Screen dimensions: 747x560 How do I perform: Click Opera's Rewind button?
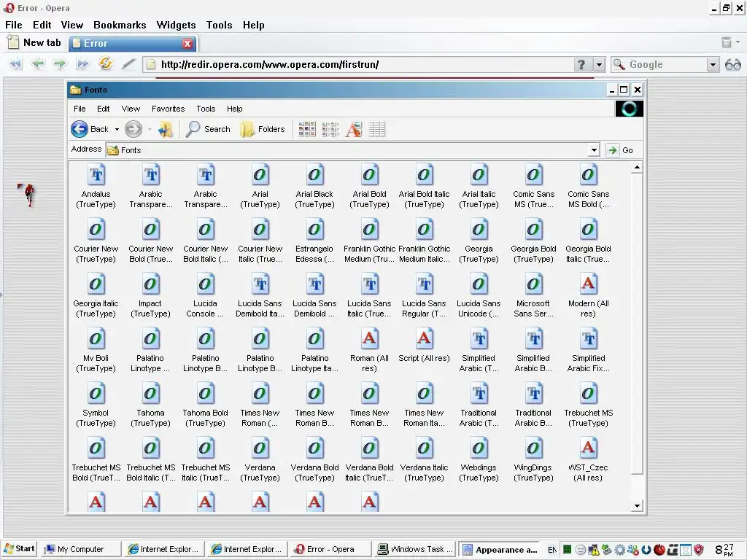point(16,63)
